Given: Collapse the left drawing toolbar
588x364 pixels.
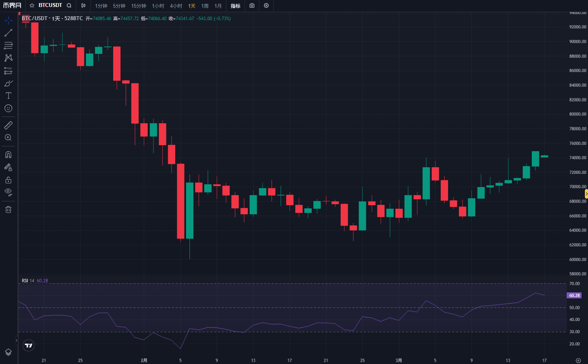Looking at the screenshot, I should click(16, 340).
